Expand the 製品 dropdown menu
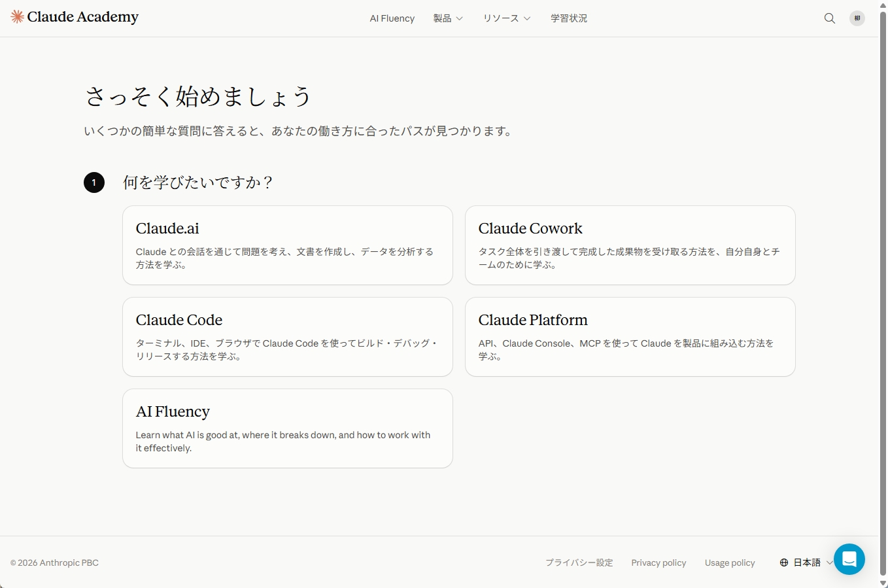Image resolution: width=888 pixels, height=588 pixels. click(x=448, y=18)
